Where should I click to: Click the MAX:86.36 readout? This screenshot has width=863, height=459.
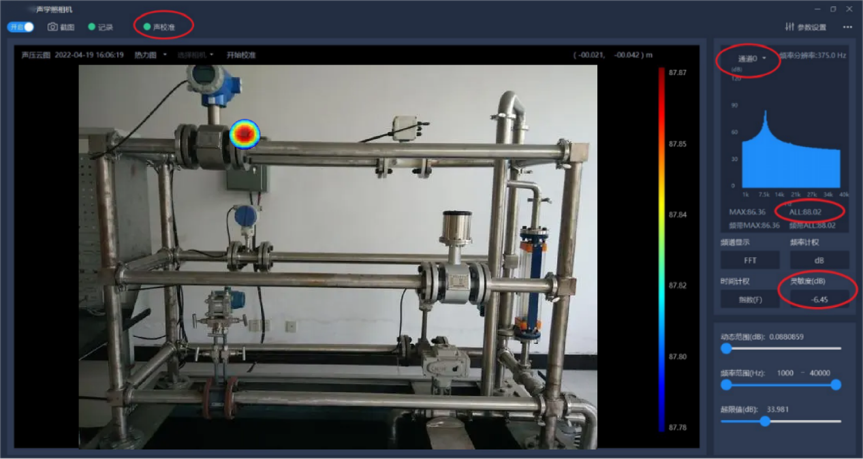pos(747,212)
